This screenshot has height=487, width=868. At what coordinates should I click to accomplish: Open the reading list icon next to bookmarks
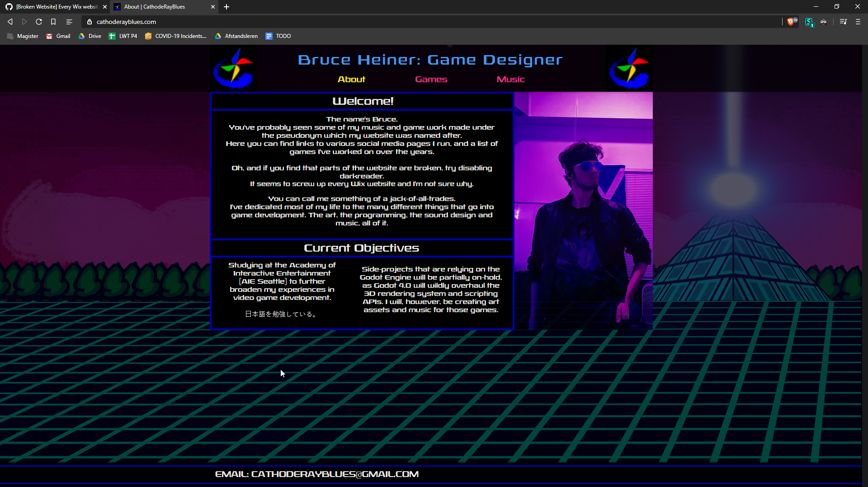(x=69, y=21)
